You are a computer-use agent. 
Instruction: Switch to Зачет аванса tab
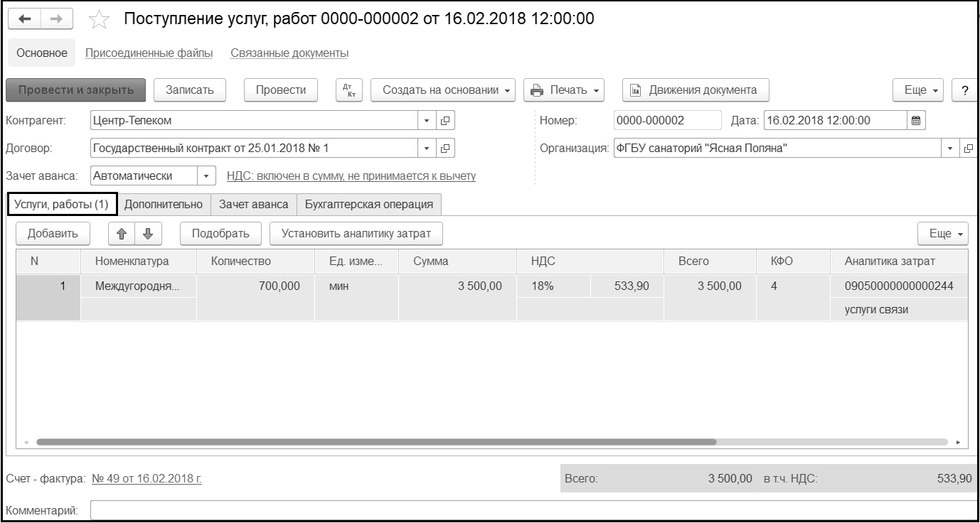pyautogui.click(x=254, y=204)
